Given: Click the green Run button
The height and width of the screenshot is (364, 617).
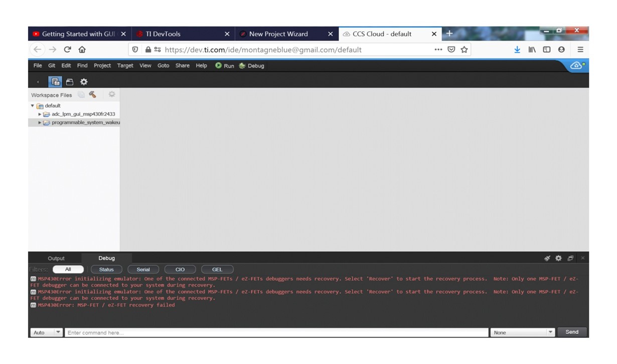Looking at the screenshot, I should point(224,66).
